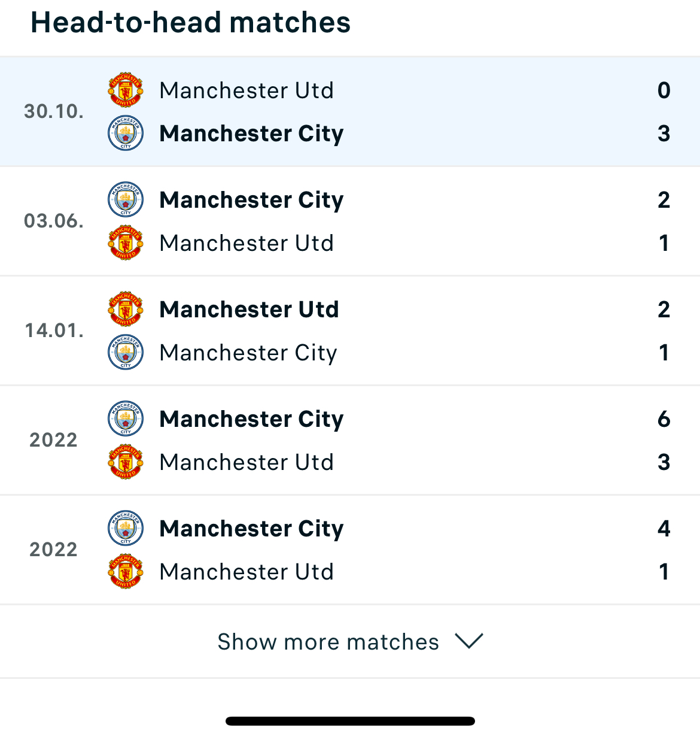
Task: Expand list with Show more matches chevron
Action: pyautogui.click(x=468, y=641)
